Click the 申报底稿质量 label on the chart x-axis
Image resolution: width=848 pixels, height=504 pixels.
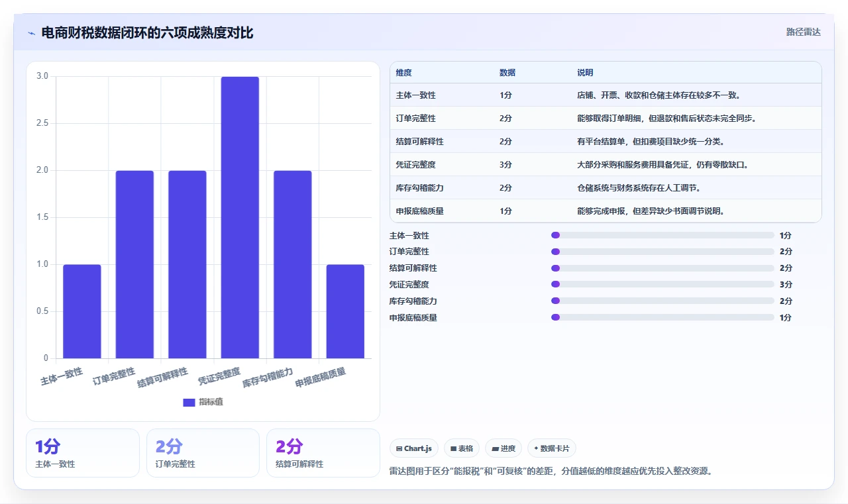(x=321, y=378)
